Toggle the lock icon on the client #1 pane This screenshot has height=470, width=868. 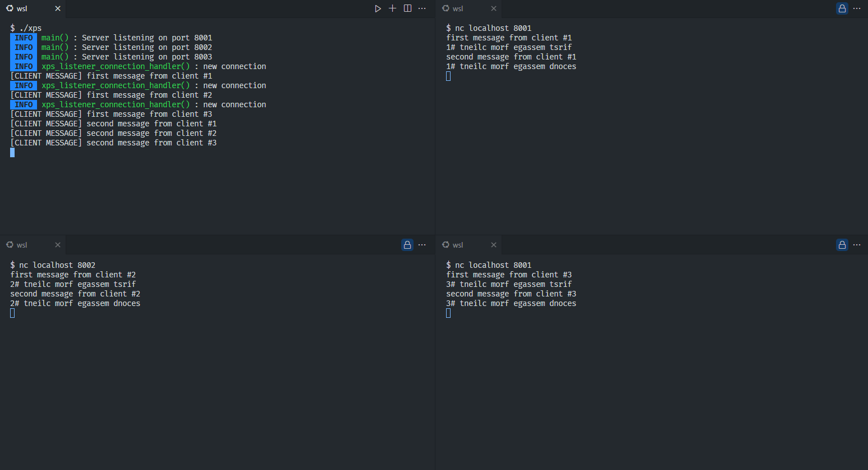(x=842, y=8)
